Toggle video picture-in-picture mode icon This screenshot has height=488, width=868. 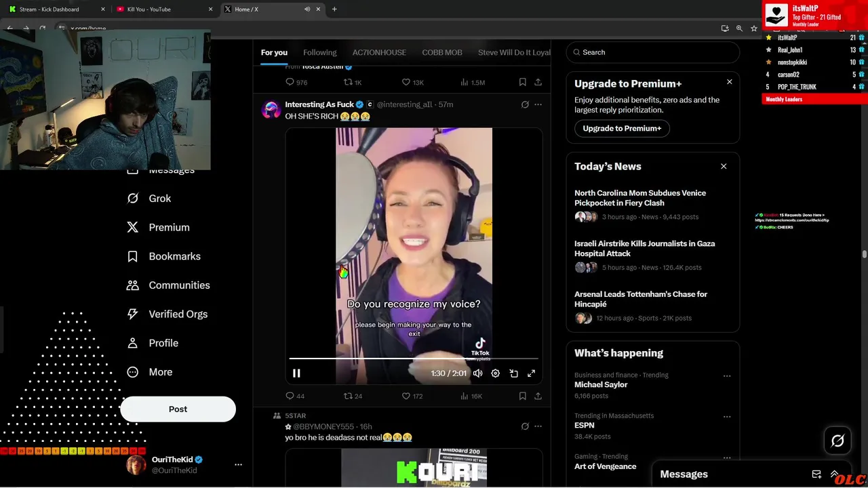pos(513,373)
